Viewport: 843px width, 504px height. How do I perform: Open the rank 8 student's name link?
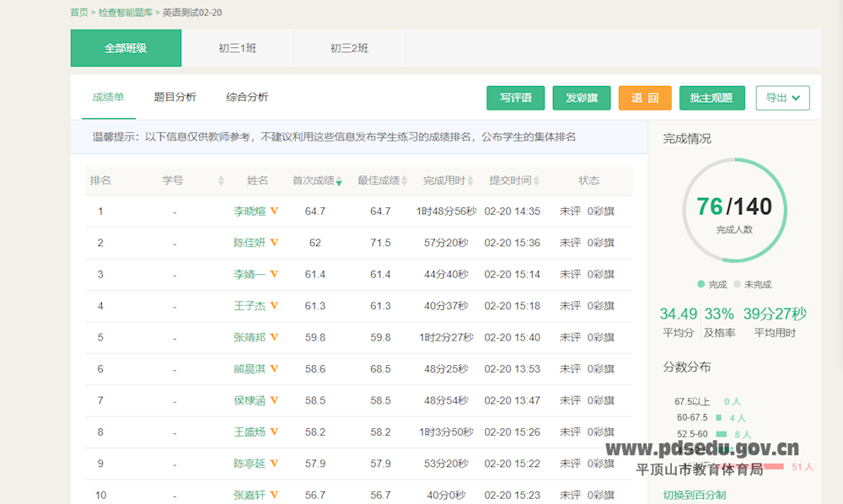point(250,432)
